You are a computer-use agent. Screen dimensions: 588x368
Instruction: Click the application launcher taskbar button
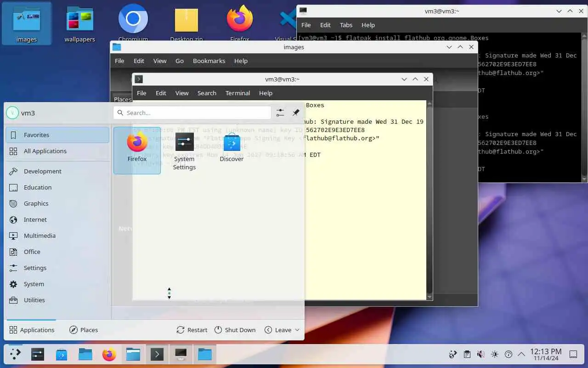(x=15, y=354)
